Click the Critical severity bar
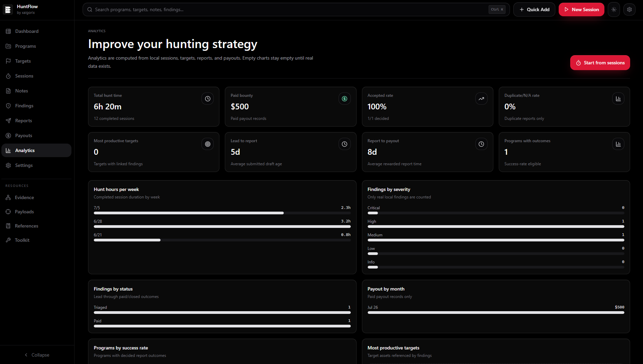 [496, 213]
